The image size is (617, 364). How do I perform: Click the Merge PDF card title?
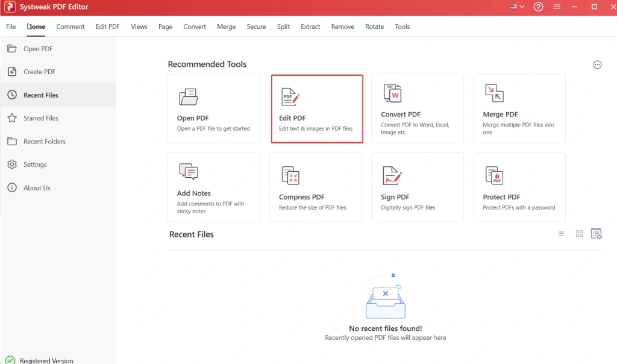[x=500, y=114]
